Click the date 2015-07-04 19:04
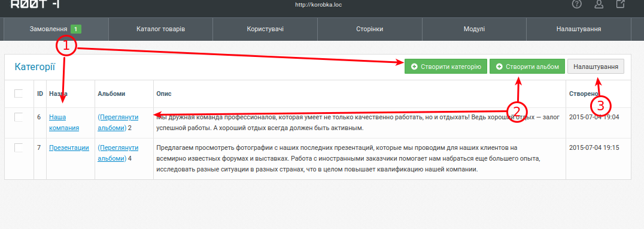Viewport: 644px width, 229px height. click(594, 117)
